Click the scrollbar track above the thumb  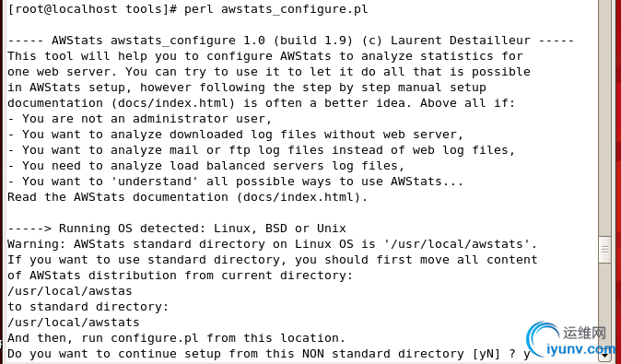[x=604, y=119]
